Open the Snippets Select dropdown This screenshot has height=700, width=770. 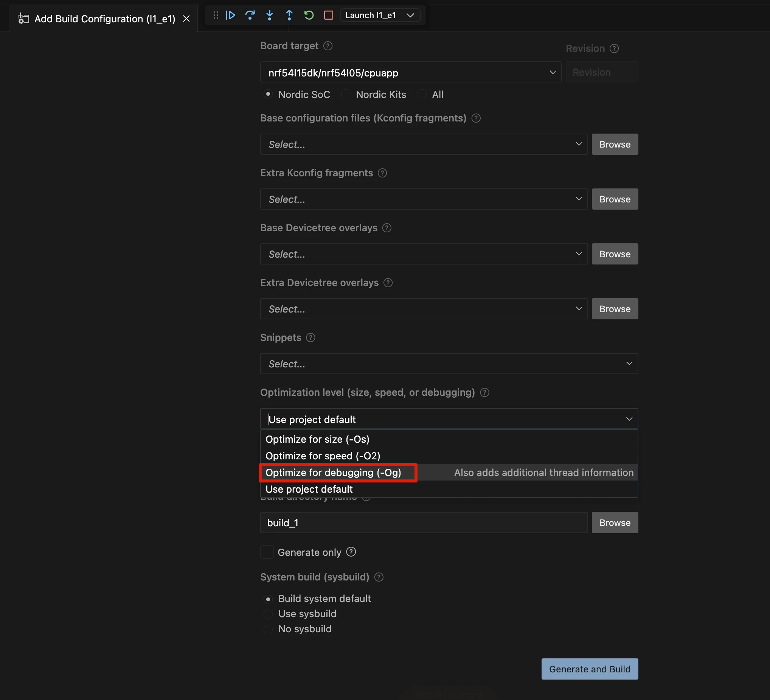click(449, 364)
